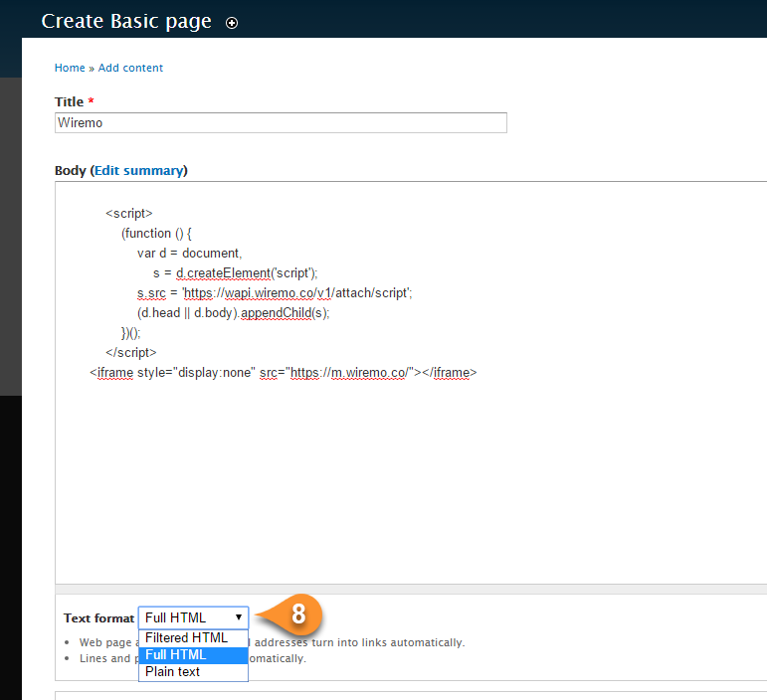Image resolution: width=767 pixels, height=700 pixels.
Task: Select Plain text format option
Action: coord(194,672)
